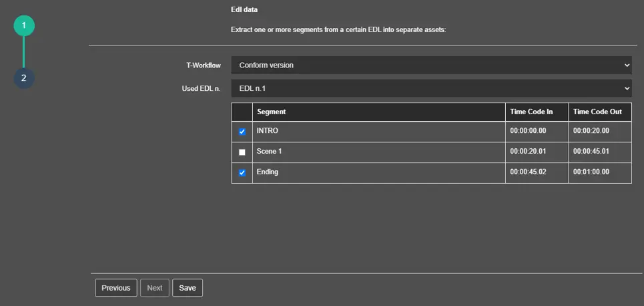Select Scene 1 time code out 00:00:45.01
This screenshot has width=644, height=306.
[591, 152]
